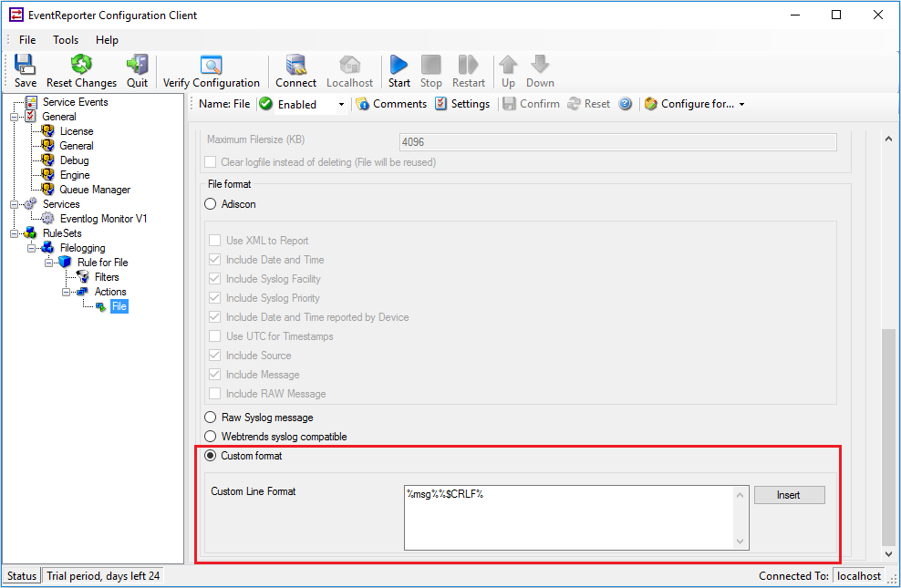The image size is (901, 588).
Task: Click the Stop service icon
Action: pyautogui.click(x=431, y=65)
